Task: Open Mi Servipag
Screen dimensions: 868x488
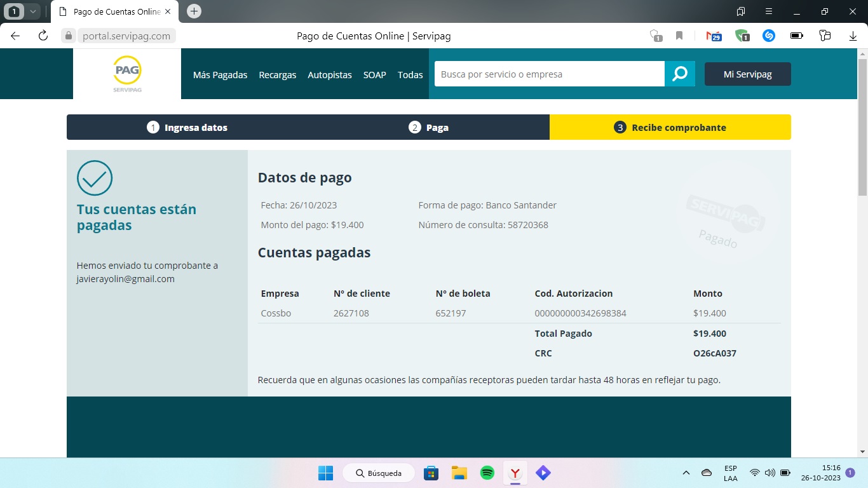Action: (748, 74)
